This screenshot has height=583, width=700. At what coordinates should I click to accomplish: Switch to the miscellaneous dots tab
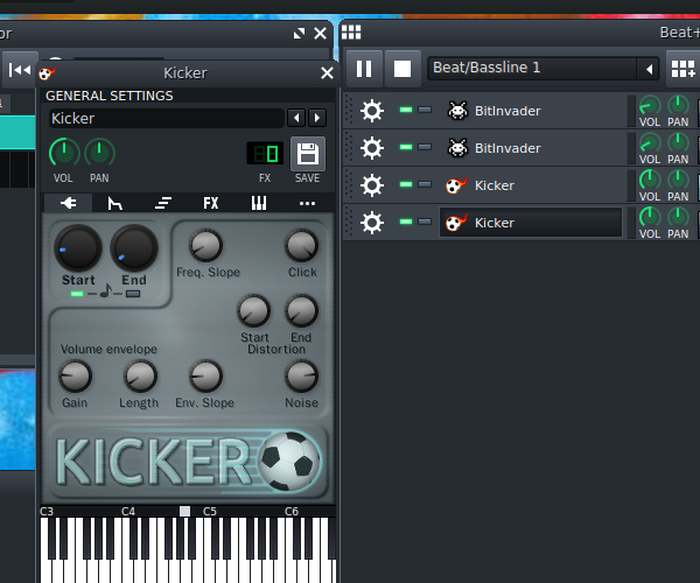click(307, 204)
